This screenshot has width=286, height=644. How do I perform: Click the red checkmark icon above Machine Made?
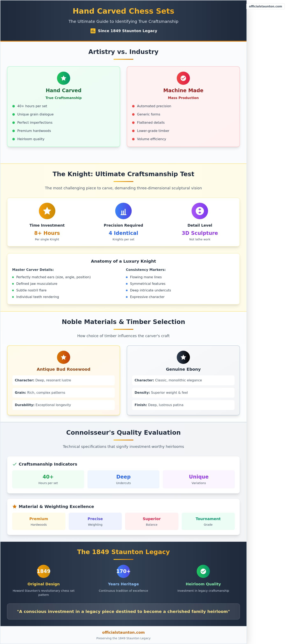tap(183, 78)
